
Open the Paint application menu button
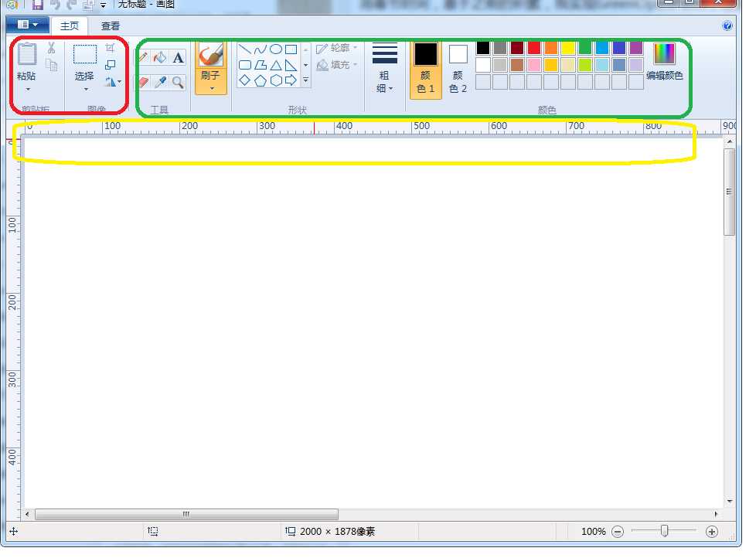(x=28, y=25)
